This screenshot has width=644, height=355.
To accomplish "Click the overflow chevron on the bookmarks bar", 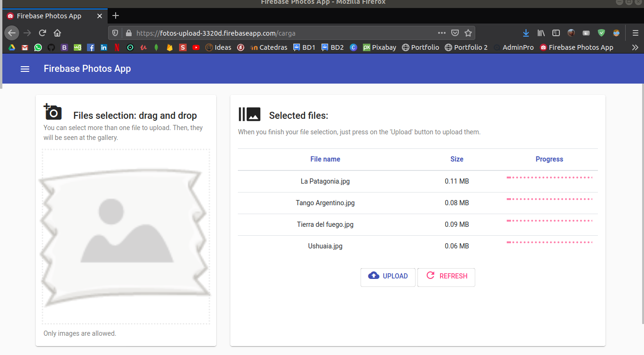I will click(636, 47).
